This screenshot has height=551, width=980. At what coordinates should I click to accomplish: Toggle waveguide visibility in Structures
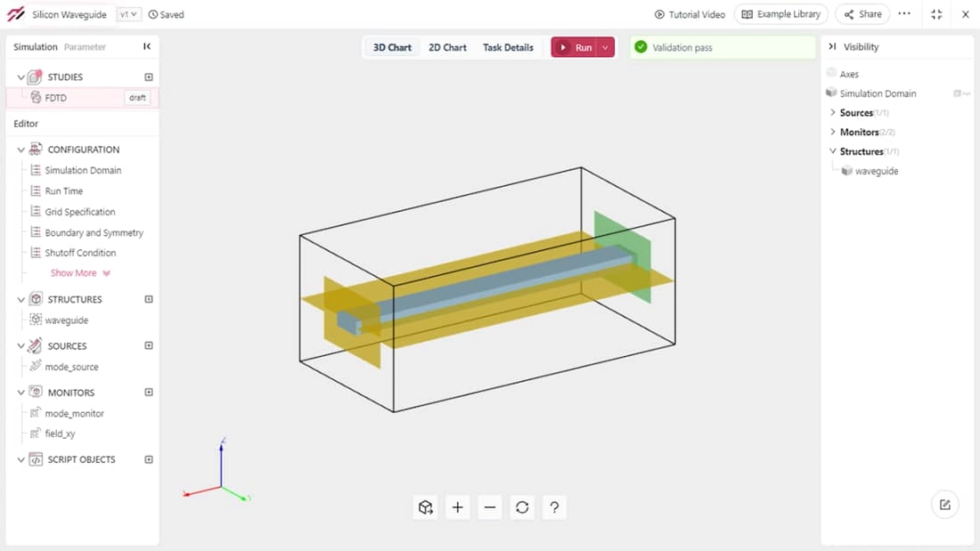tap(847, 171)
